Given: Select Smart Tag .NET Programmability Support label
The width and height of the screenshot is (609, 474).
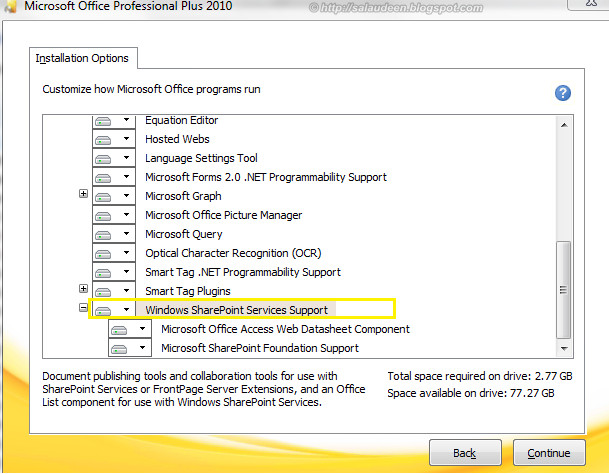Looking at the screenshot, I should (x=243, y=272).
